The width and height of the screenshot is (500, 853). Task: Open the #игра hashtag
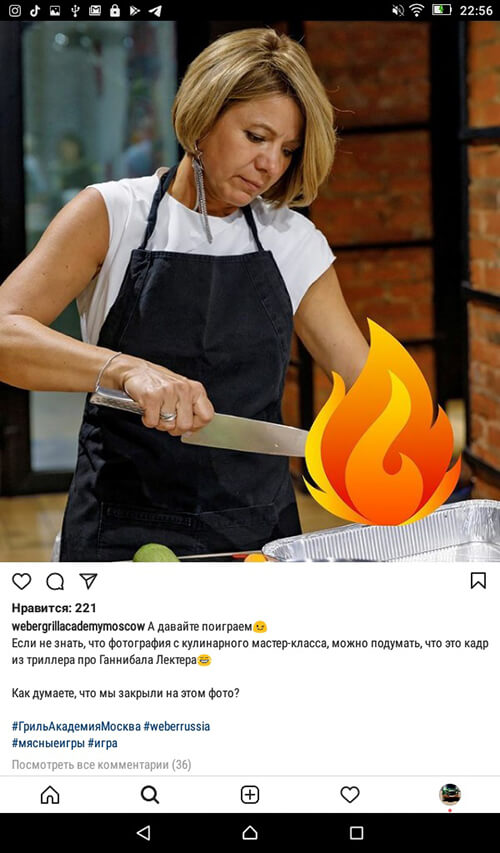point(103,743)
